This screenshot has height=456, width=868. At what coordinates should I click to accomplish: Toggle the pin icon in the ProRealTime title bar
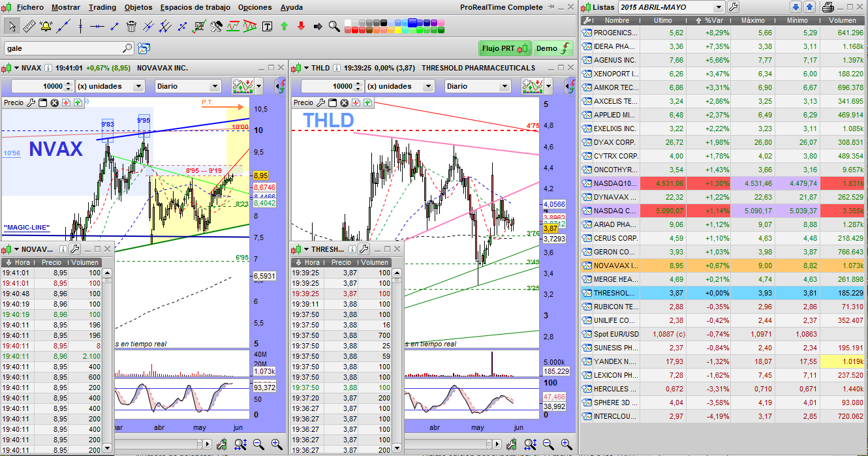click(550, 7)
